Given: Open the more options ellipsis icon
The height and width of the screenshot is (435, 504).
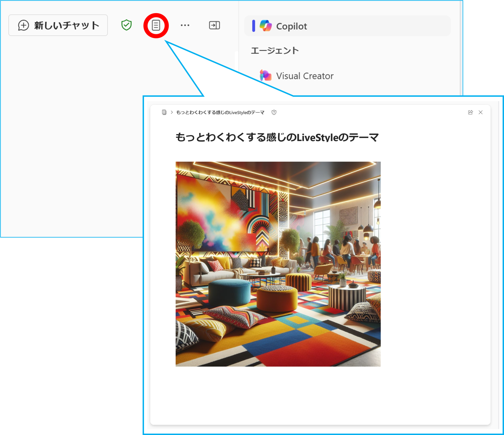Looking at the screenshot, I should 185,25.
